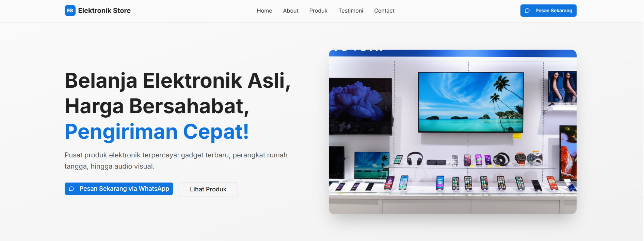Go to the Home nav link
The width and height of the screenshot is (644, 241).
click(x=264, y=11)
